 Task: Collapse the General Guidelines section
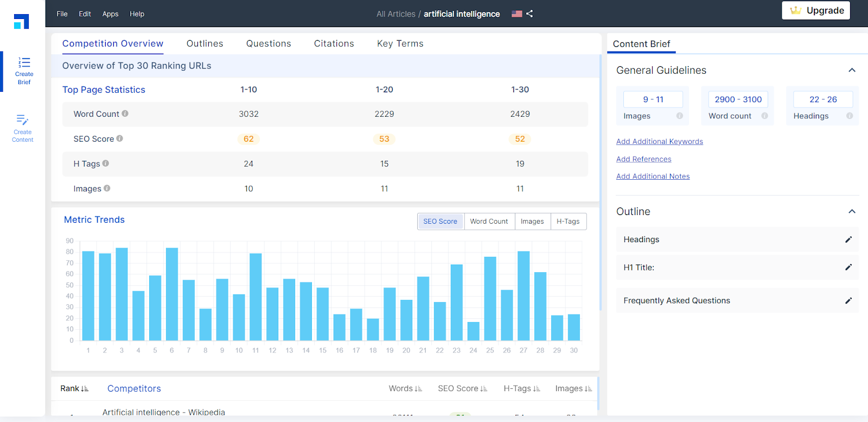(852, 70)
